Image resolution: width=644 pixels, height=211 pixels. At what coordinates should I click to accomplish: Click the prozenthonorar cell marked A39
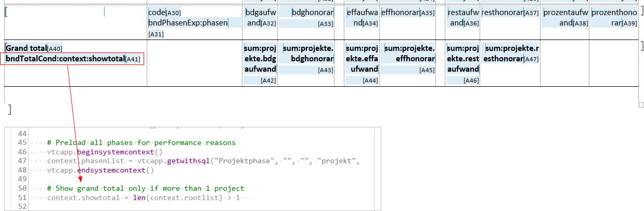614,17
